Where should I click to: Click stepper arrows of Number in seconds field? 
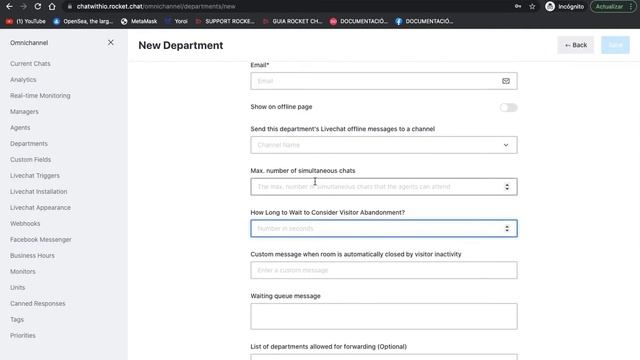click(x=507, y=229)
